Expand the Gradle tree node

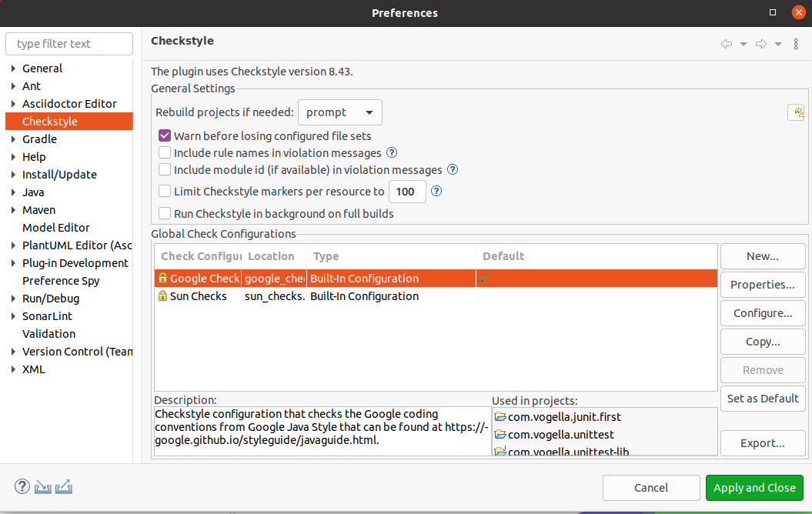tap(13, 139)
